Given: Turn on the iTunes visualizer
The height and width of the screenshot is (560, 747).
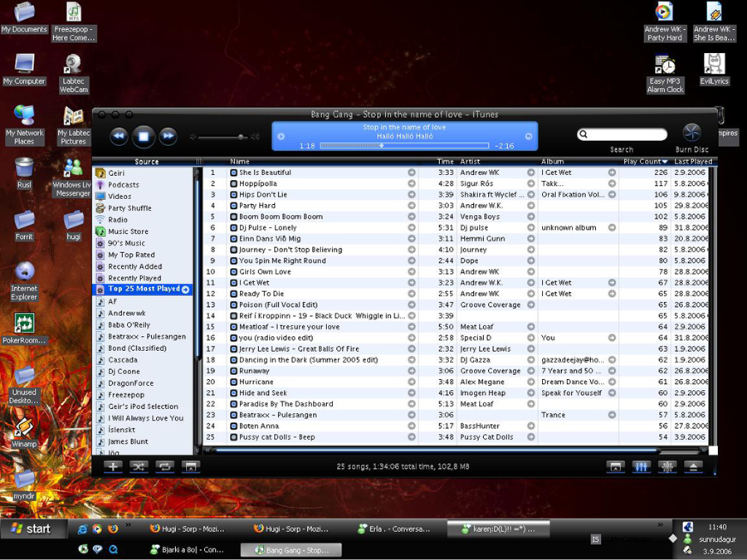Looking at the screenshot, I should point(667,467).
